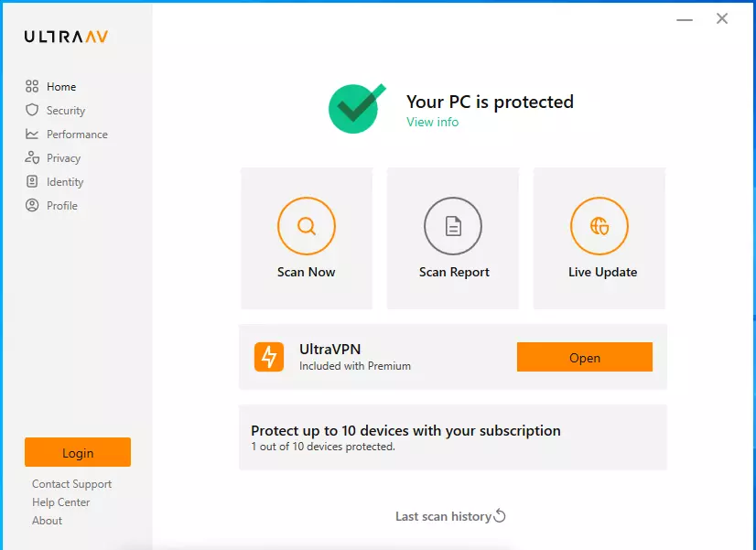
Task: Click the Scan Now magnifier icon
Action: pyautogui.click(x=307, y=226)
